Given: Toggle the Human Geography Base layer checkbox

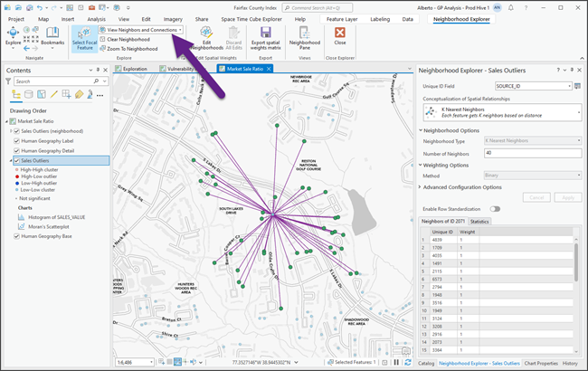Looking at the screenshot, I should pyautogui.click(x=17, y=236).
